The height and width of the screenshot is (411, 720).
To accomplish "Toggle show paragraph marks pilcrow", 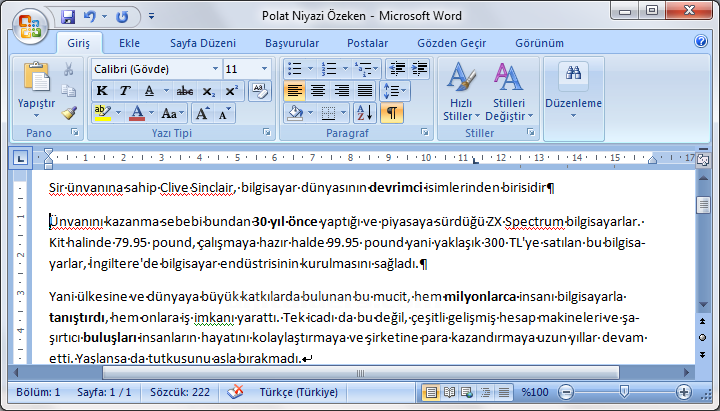I will (392, 113).
